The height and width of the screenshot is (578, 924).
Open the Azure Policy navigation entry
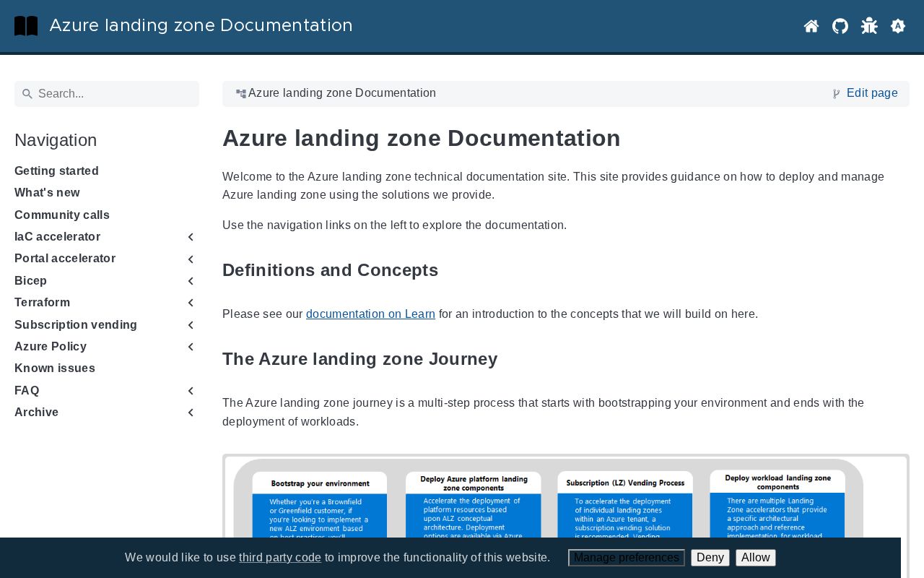51,347
